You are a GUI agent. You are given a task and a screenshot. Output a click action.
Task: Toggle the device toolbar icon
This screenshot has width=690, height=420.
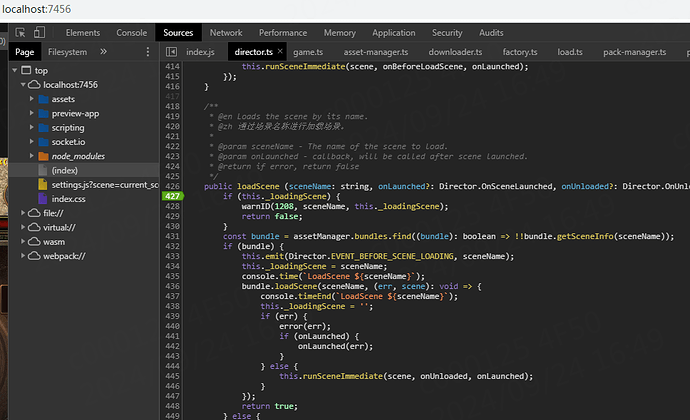pyautogui.click(x=40, y=32)
